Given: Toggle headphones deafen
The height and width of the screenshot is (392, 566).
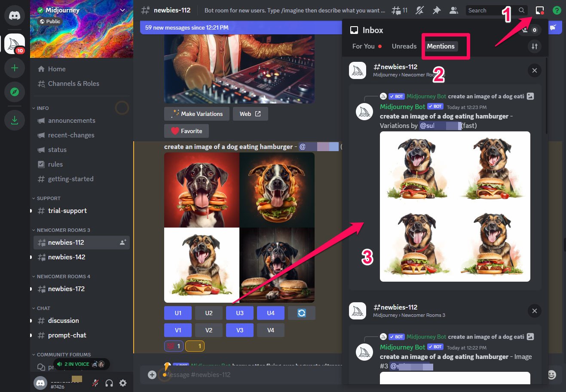Looking at the screenshot, I should pyautogui.click(x=109, y=383).
